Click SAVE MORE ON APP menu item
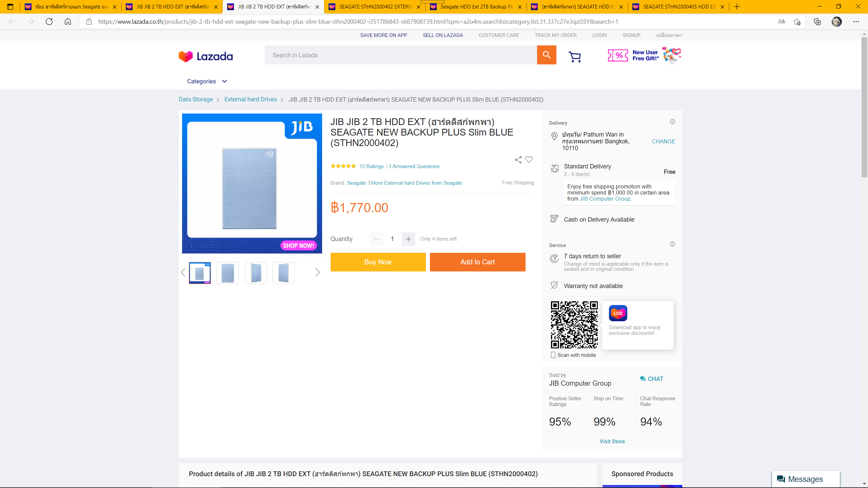This screenshot has height=488, width=868. [x=383, y=35]
